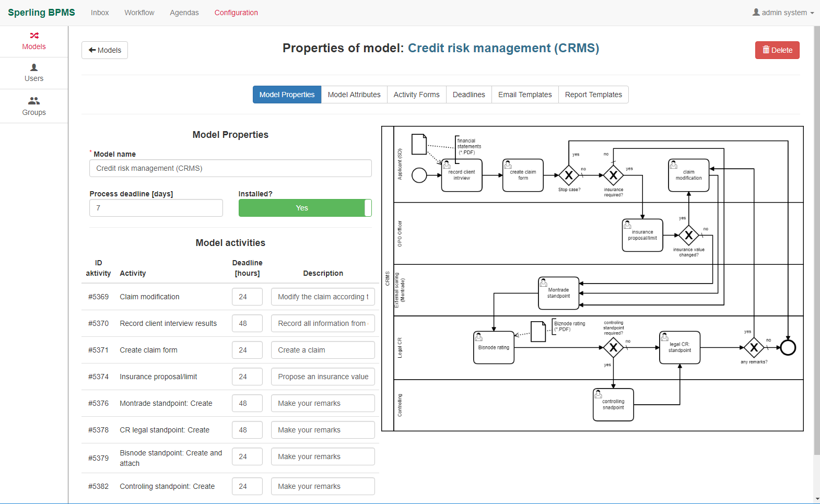Viewport: 820px width, 504px height.
Task: Click the 'any remarks?' gateway diamond
Action: 754,347
